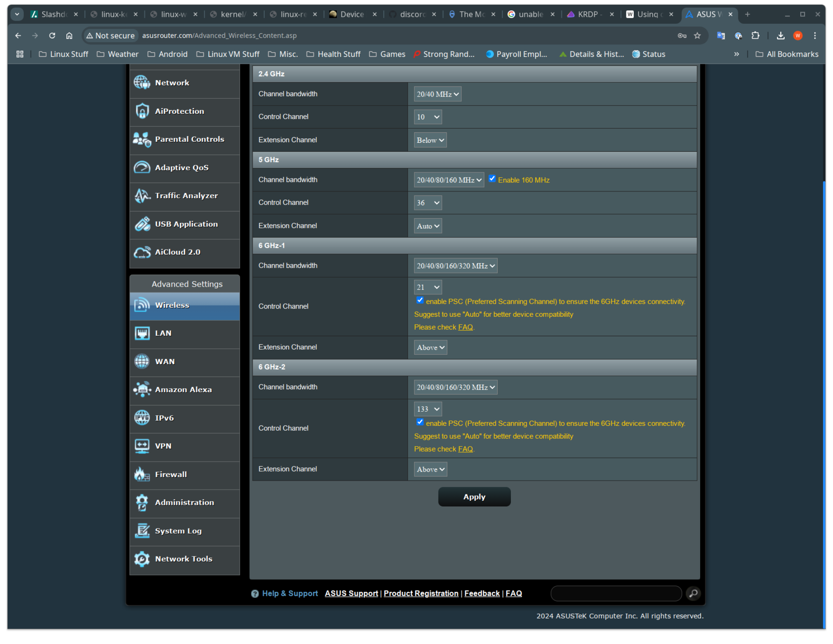Open 6 GHz-1 Extension Channel Above dropdown

coord(430,347)
